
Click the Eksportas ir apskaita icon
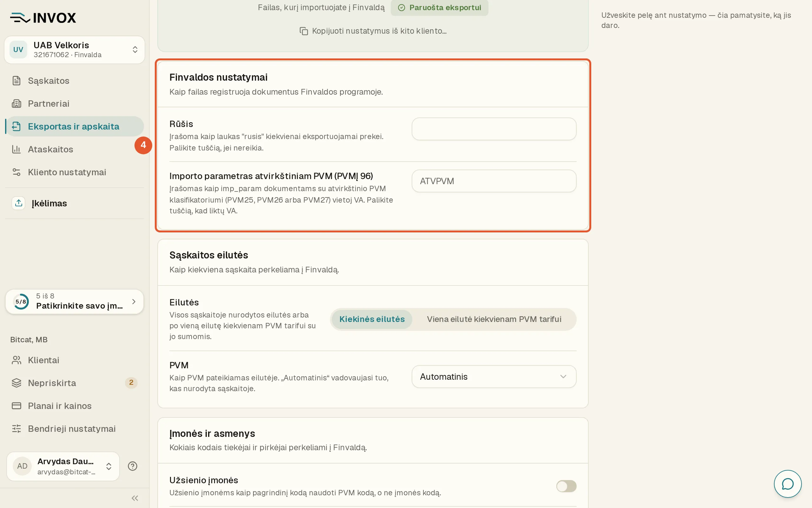16,126
